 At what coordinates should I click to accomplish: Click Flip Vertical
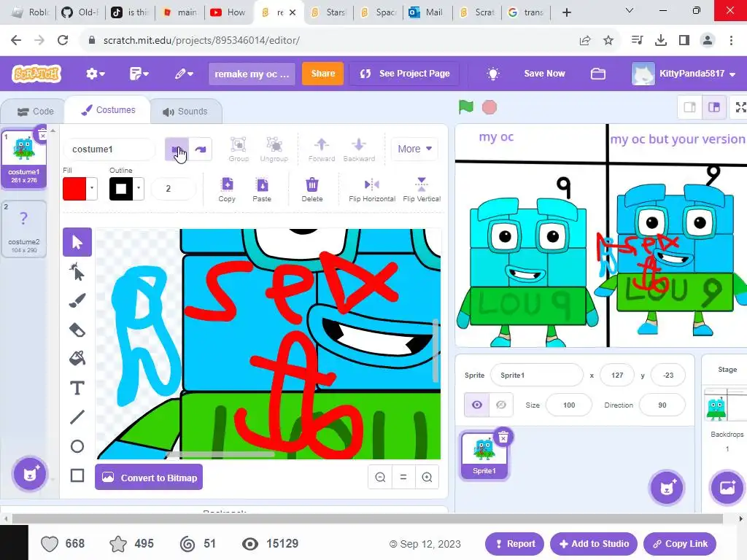click(422, 189)
